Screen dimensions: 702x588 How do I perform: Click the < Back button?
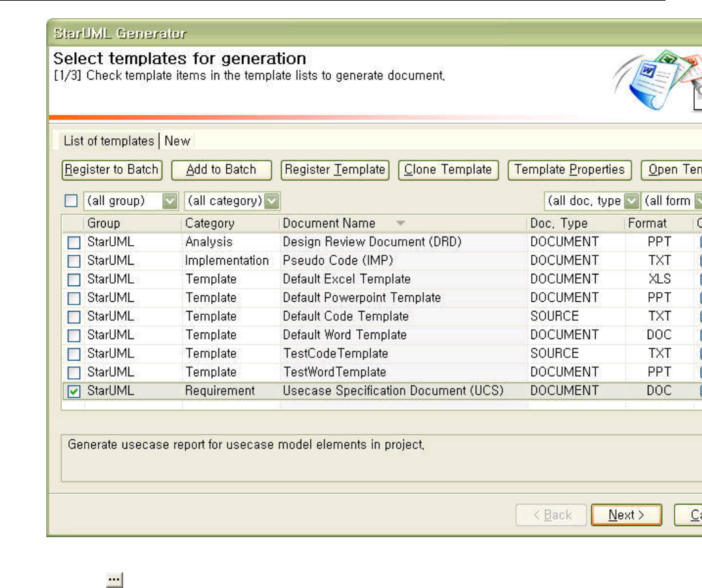(x=551, y=515)
